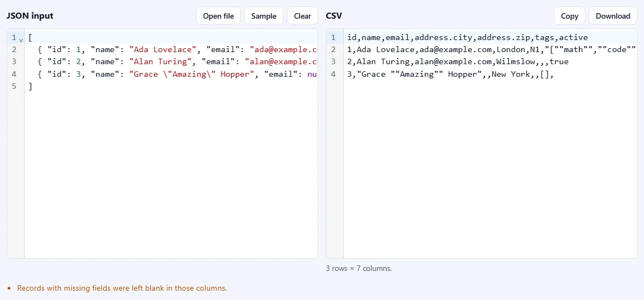Copy the CSV output
Screen dimensions: 644x300
[570, 16]
